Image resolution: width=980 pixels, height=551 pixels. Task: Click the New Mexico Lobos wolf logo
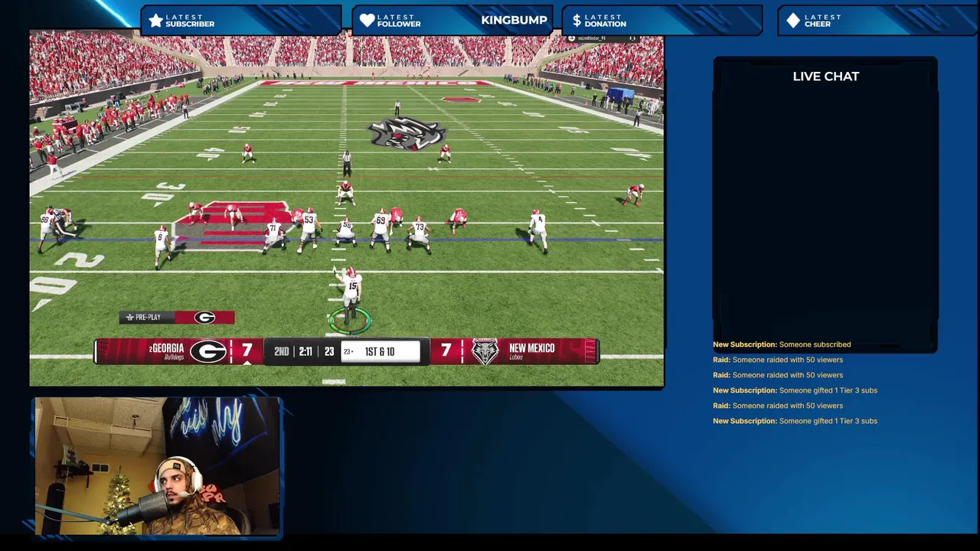pos(485,351)
